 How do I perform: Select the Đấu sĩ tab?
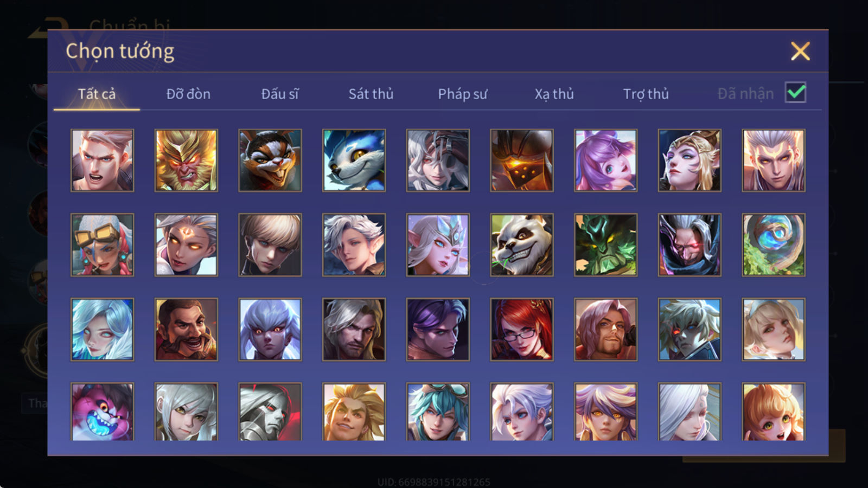tap(279, 94)
